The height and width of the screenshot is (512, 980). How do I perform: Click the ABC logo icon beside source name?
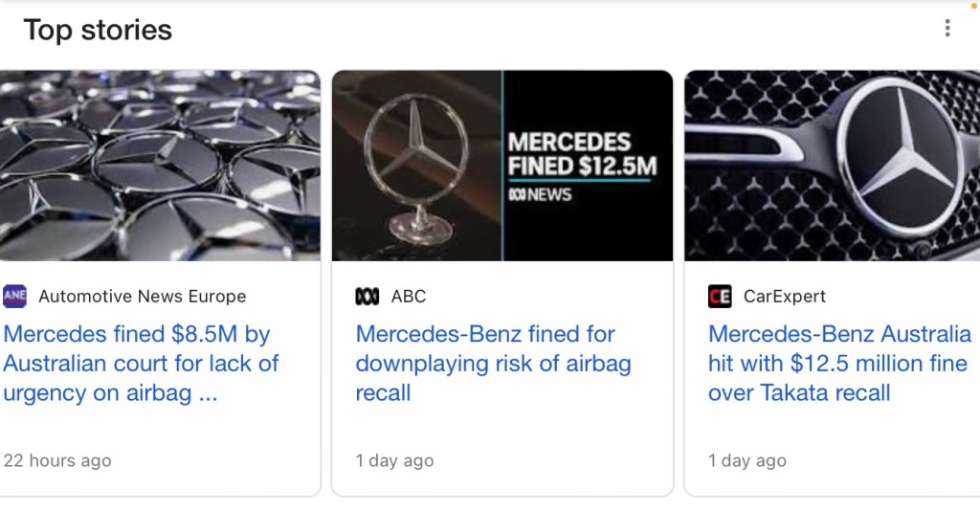[x=367, y=297]
